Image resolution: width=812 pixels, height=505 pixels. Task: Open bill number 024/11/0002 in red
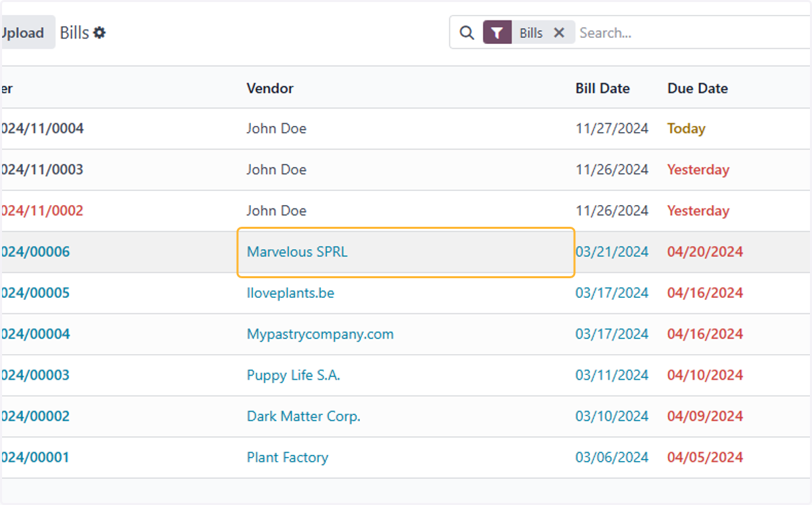tap(42, 211)
